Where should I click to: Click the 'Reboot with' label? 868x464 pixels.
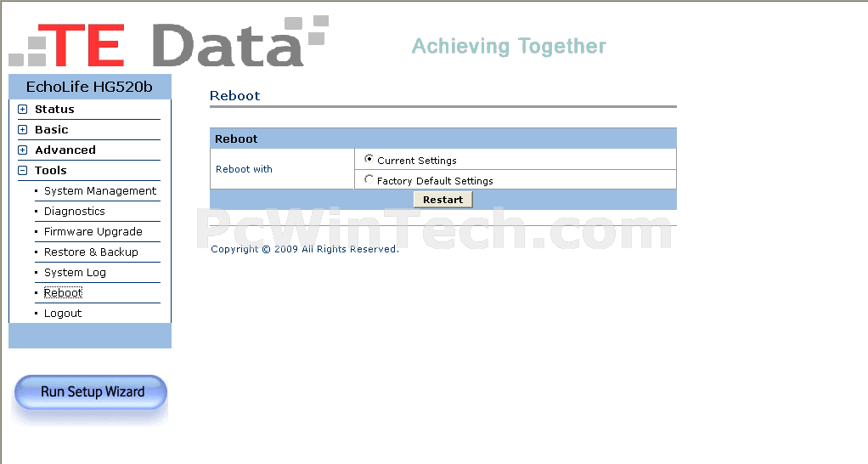pyautogui.click(x=244, y=169)
